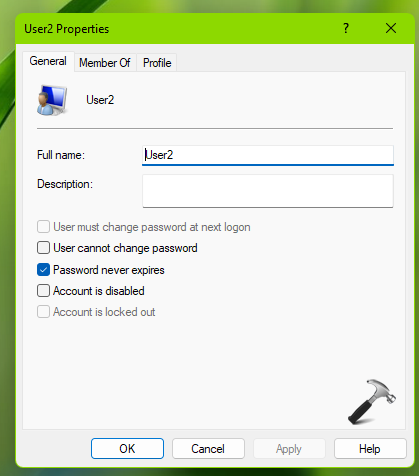Click the User2 name label beside avatar
This screenshot has width=419, height=476.
100,100
